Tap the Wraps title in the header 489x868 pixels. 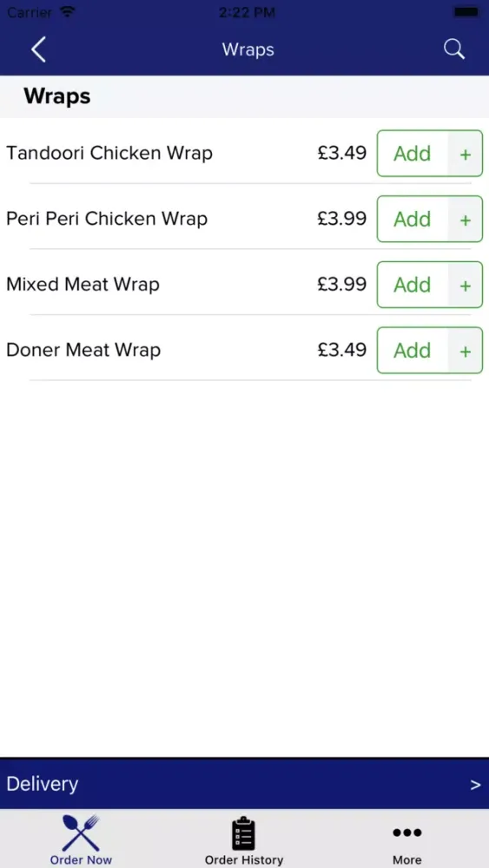[x=248, y=49]
